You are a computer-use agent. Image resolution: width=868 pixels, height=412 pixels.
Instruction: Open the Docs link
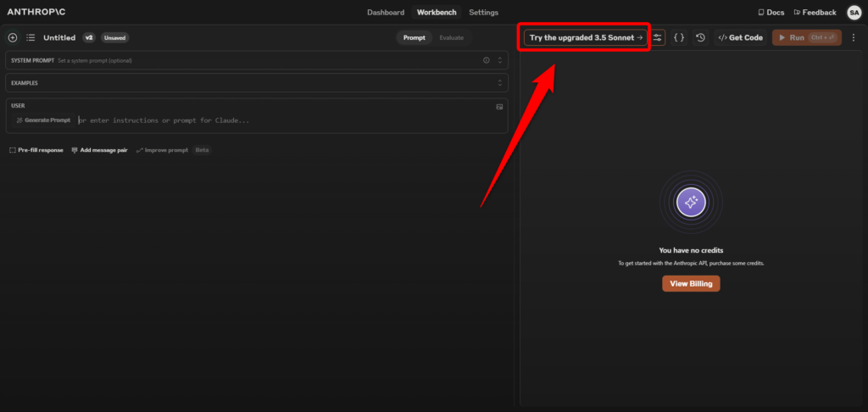[x=771, y=12]
